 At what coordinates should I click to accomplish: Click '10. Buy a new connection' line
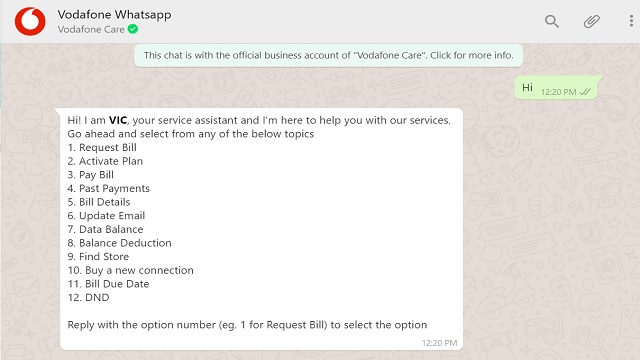(131, 270)
